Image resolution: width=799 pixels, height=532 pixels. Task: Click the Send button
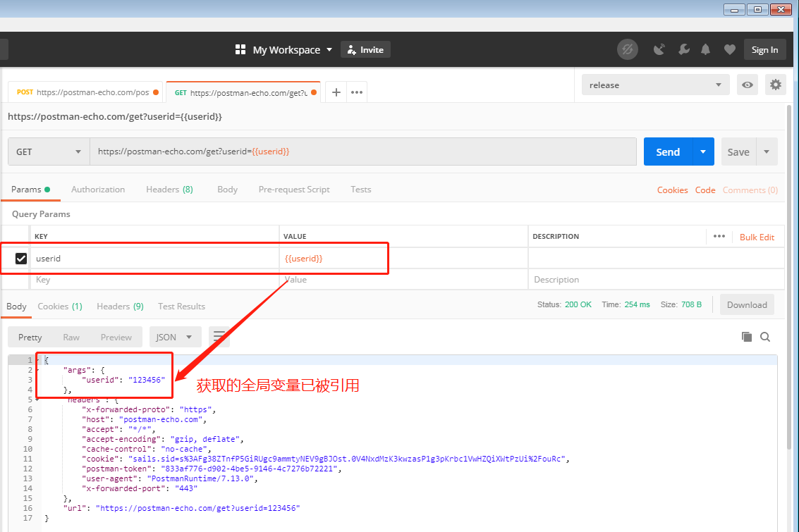pyautogui.click(x=668, y=151)
